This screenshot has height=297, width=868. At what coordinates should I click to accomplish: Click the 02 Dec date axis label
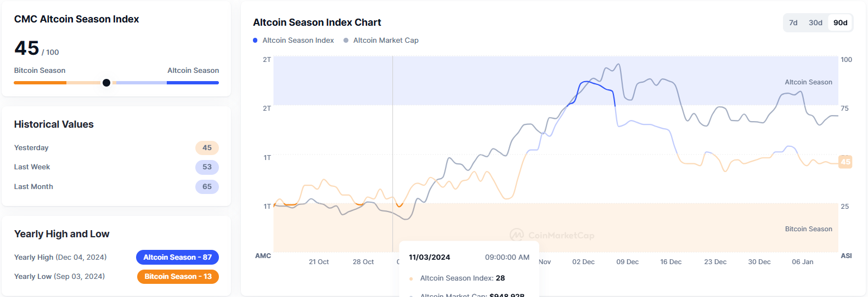coord(583,262)
